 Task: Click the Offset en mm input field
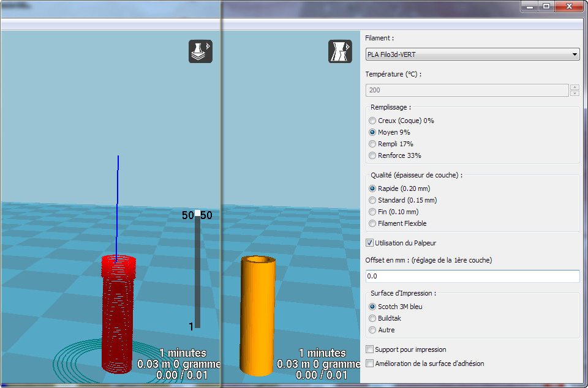[472, 276]
